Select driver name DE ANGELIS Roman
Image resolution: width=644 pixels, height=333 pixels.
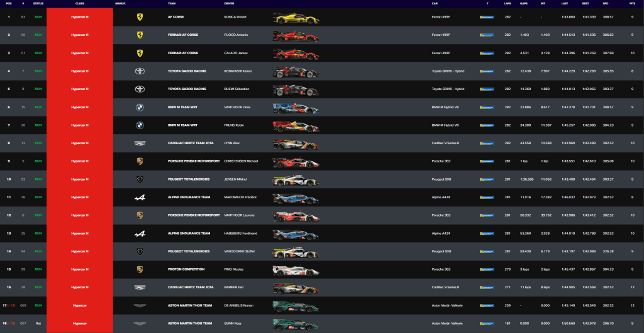pyautogui.click(x=238, y=305)
